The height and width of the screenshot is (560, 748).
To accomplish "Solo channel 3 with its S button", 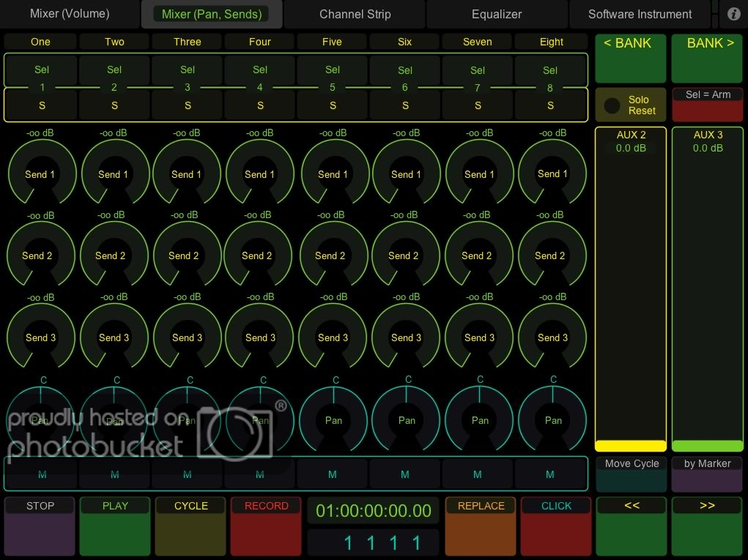I will point(188,105).
